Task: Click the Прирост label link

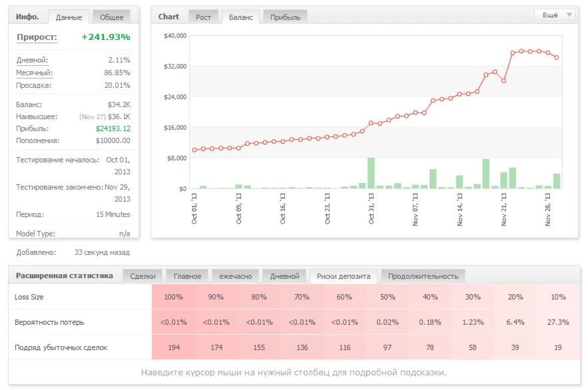Action: tap(37, 37)
